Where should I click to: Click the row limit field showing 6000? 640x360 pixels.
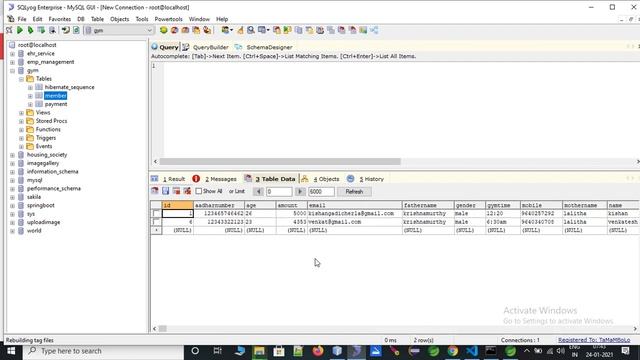tap(321, 191)
